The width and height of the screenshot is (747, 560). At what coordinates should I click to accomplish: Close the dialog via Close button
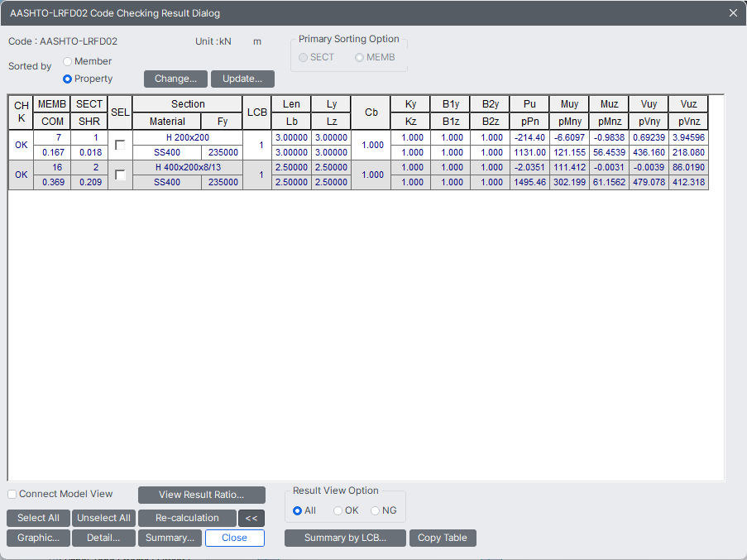[234, 538]
